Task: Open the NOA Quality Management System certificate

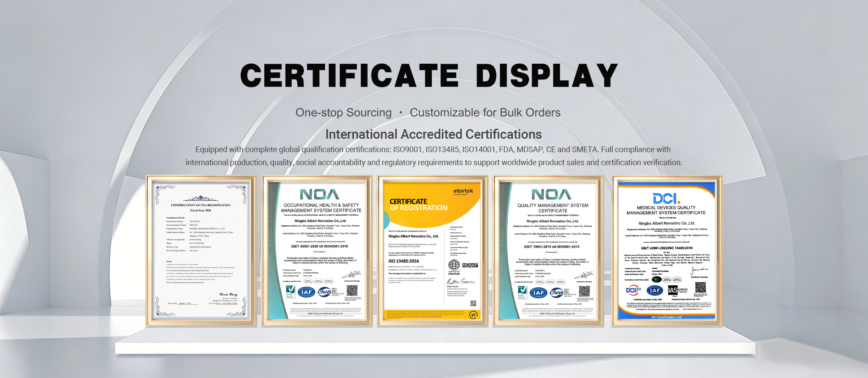Action: (x=548, y=251)
